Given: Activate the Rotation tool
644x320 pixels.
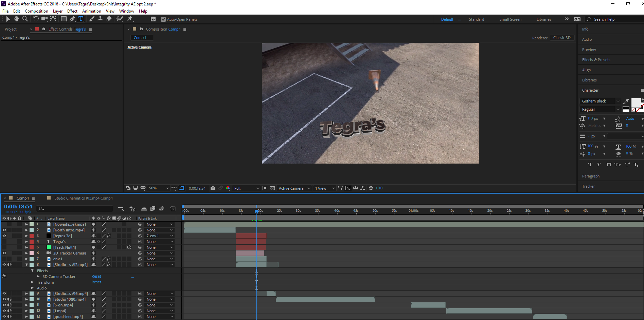Looking at the screenshot, I should point(36,19).
